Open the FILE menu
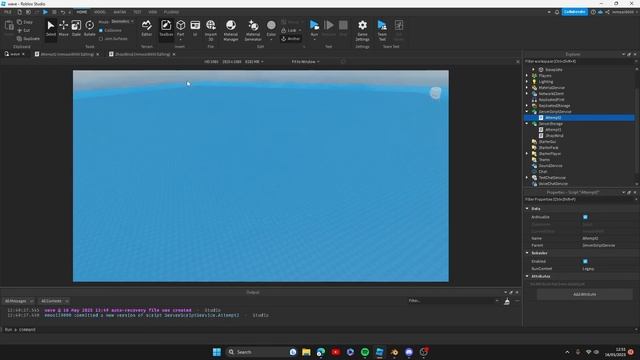 pos(8,12)
